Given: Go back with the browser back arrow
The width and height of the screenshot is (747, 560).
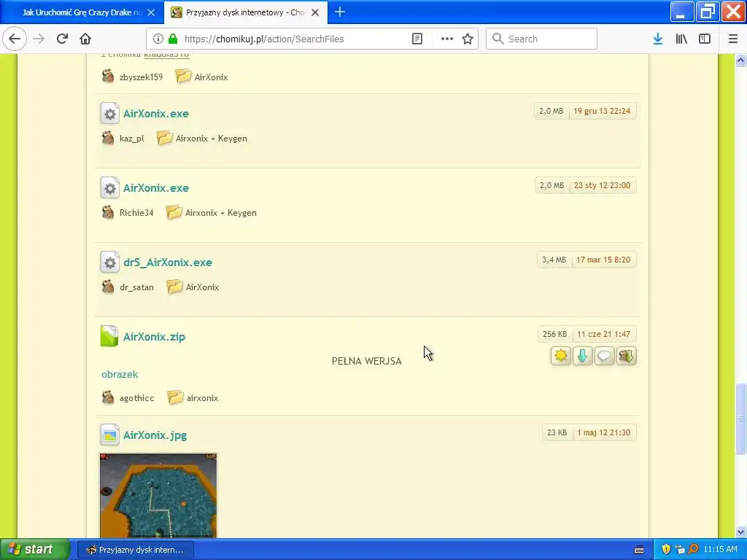Looking at the screenshot, I should coord(15,39).
